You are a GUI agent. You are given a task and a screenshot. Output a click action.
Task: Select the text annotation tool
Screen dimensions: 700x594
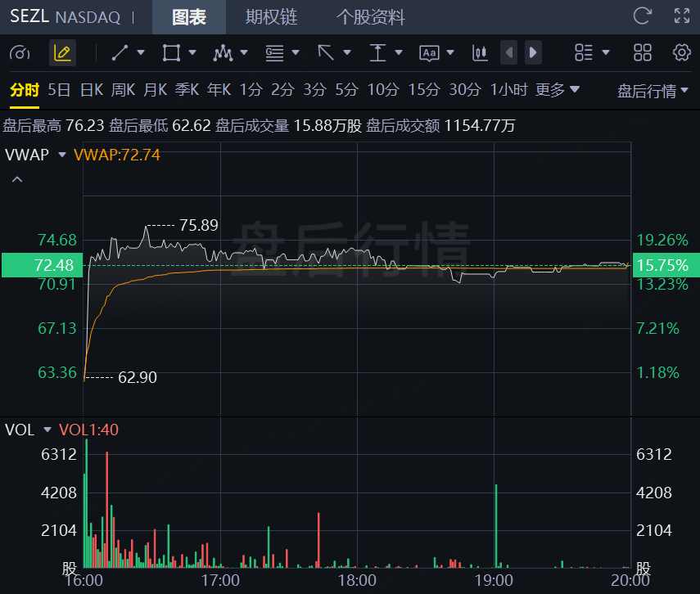[x=430, y=53]
